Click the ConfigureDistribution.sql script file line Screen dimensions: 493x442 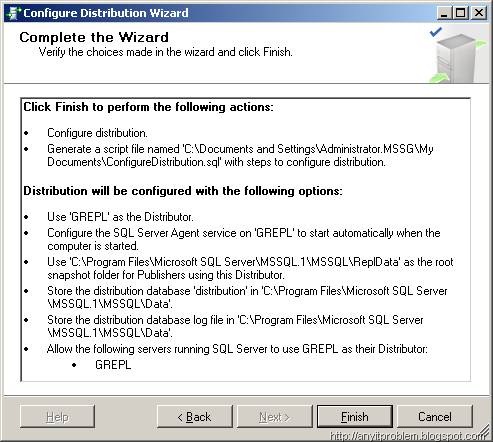point(240,155)
